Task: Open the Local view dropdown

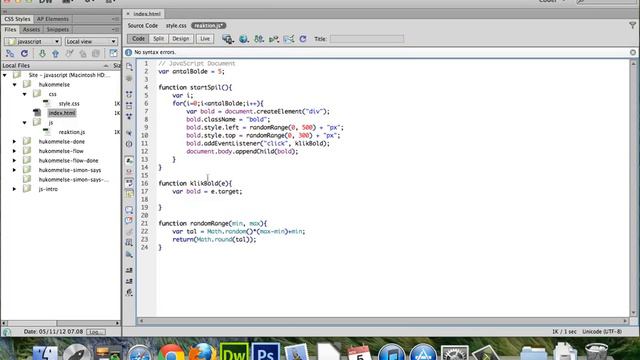Action: pos(91,41)
